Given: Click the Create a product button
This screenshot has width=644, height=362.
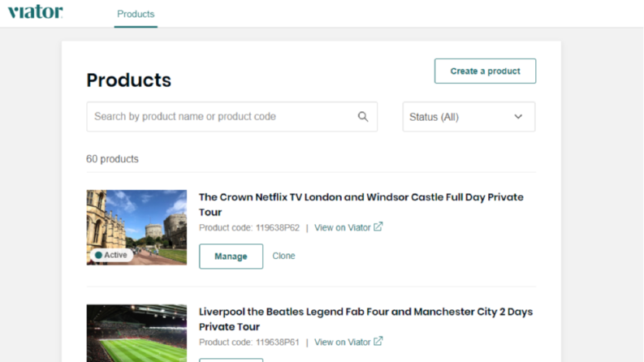Looking at the screenshot, I should [485, 71].
